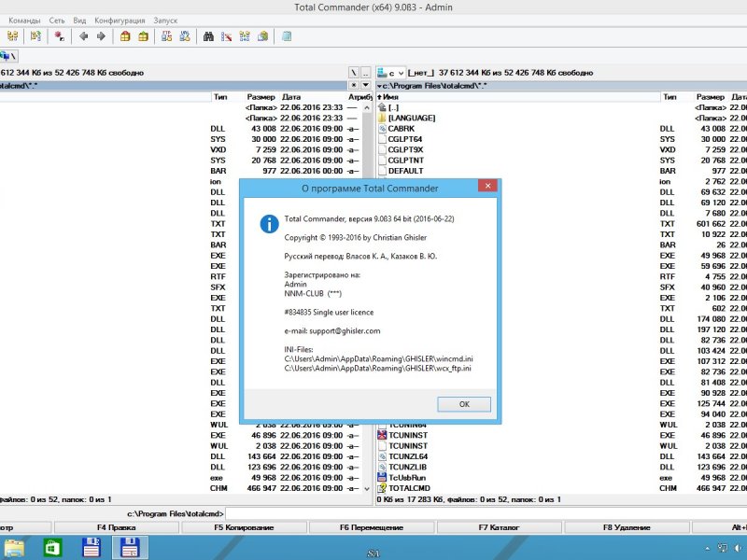This screenshot has height=560, width=747.
Task: Open file search with binoculars icon
Action: 208,36
